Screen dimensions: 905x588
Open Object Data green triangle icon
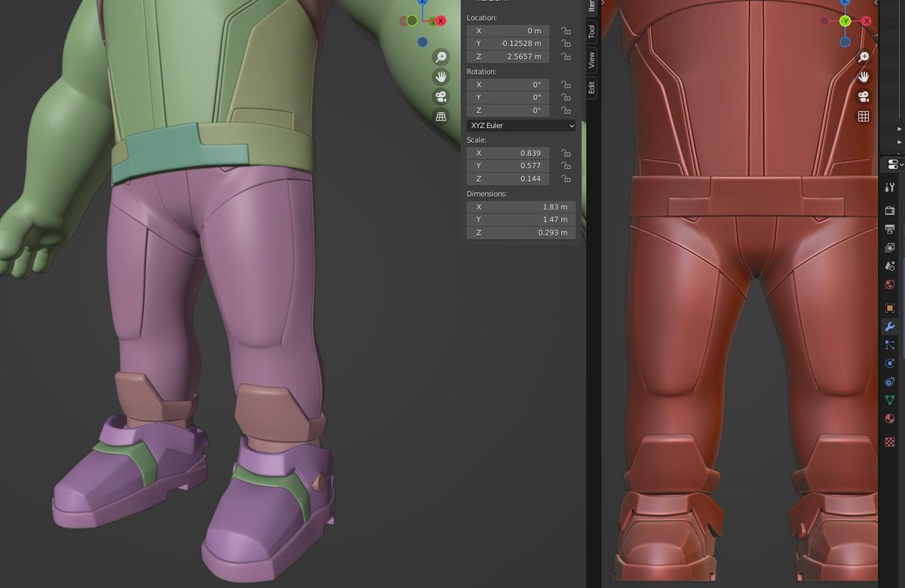click(890, 400)
